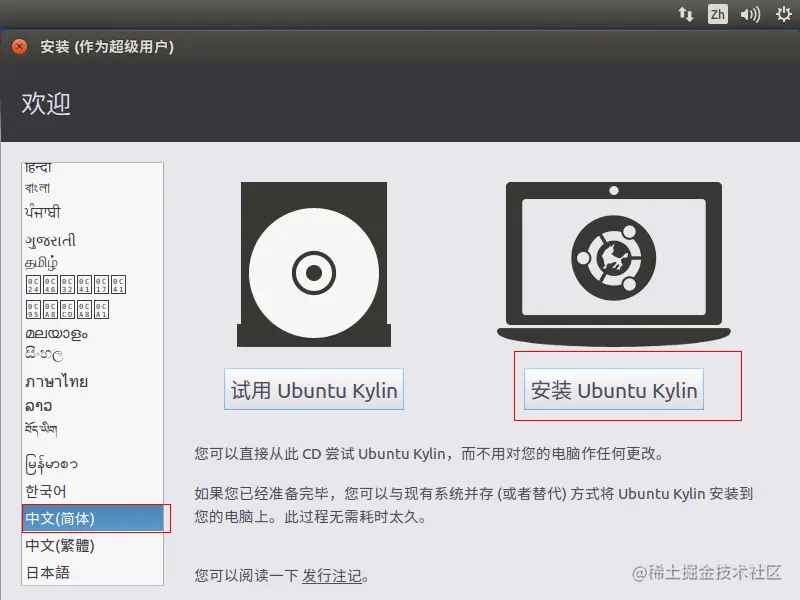The width and height of the screenshot is (800, 600).
Task: Select ລາວ in the language list
Action: [x=93, y=406]
